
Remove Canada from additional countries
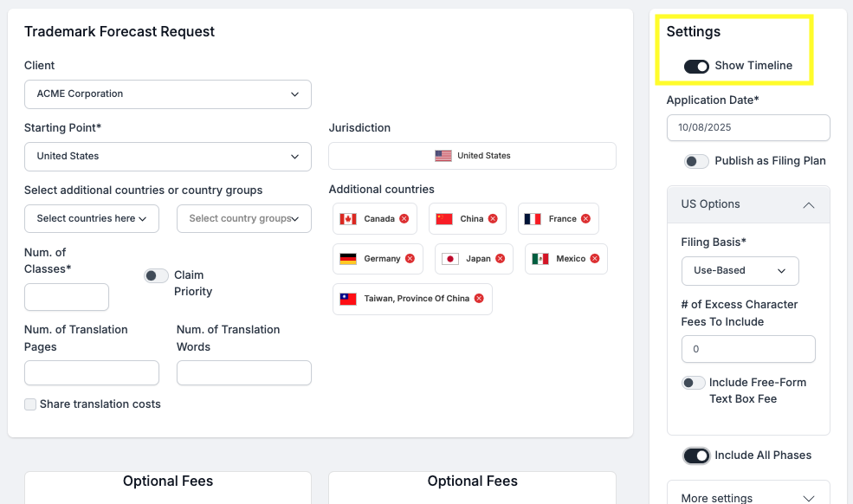(404, 219)
